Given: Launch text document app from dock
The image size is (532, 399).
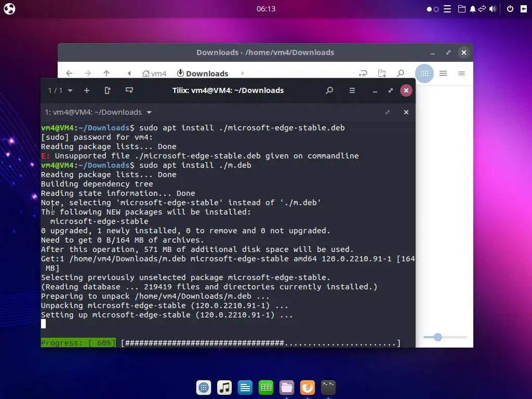Looking at the screenshot, I should pos(245,388).
